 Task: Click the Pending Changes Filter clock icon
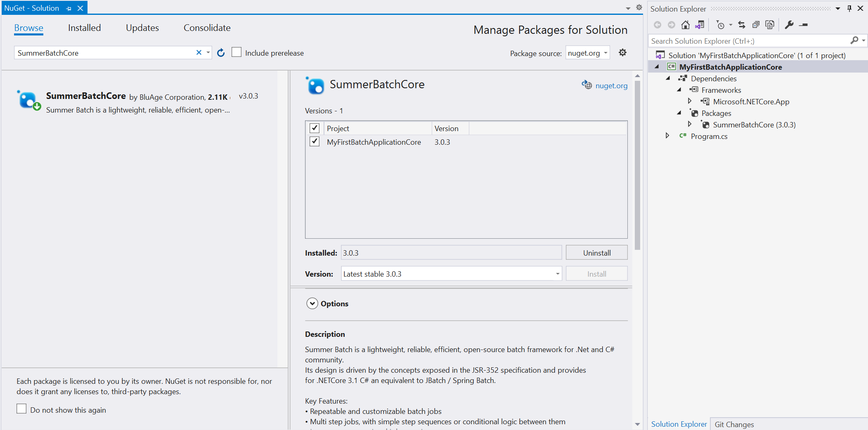pos(720,25)
